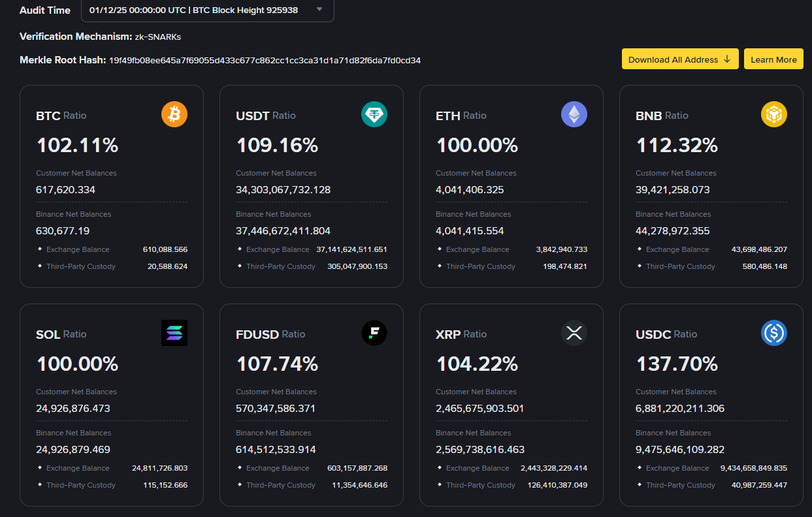This screenshot has width=812, height=517.
Task: Select the Merkle Root Hash value
Action: pyautogui.click(x=265, y=60)
